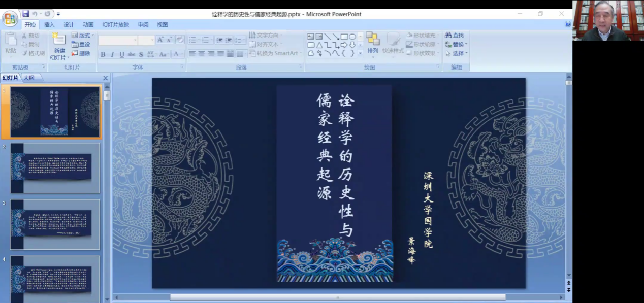644x303 pixels.
Task: Open the Outline (大纲) pane tab
Action: click(x=29, y=78)
